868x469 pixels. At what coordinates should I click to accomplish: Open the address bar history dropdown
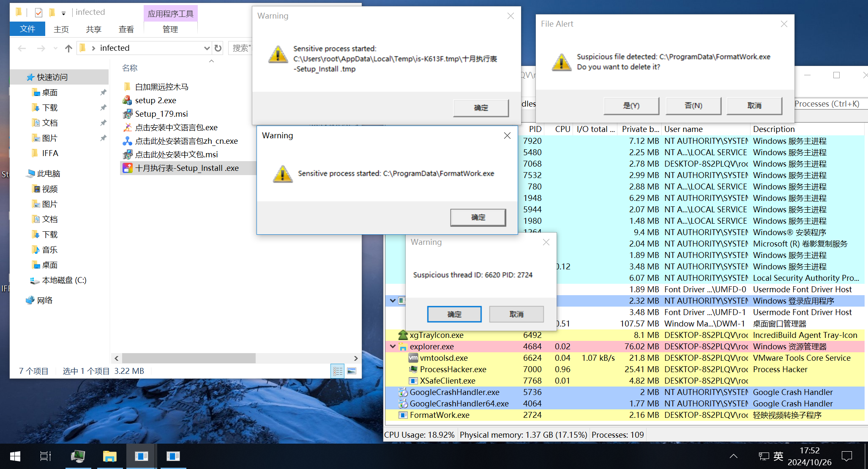pyautogui.click(x=207, y=48)
